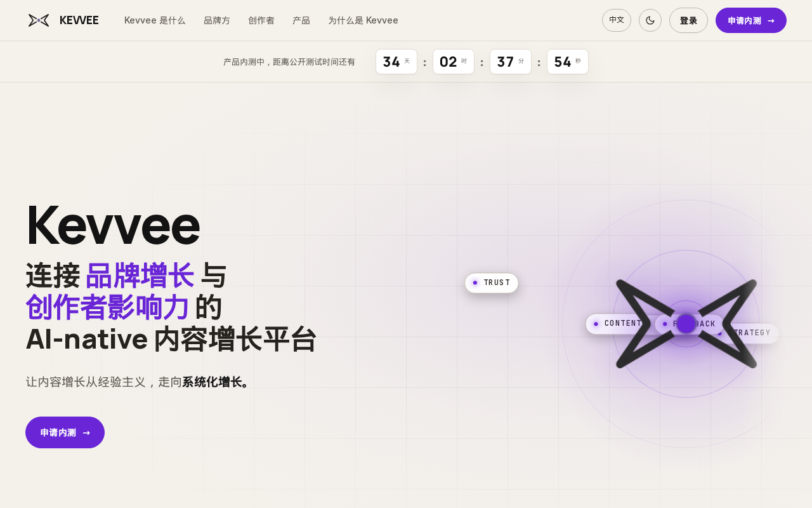Open the 创作者 navigation link
Screen dimensions: 812x508
pyautogui.click(x=261, y=20)
